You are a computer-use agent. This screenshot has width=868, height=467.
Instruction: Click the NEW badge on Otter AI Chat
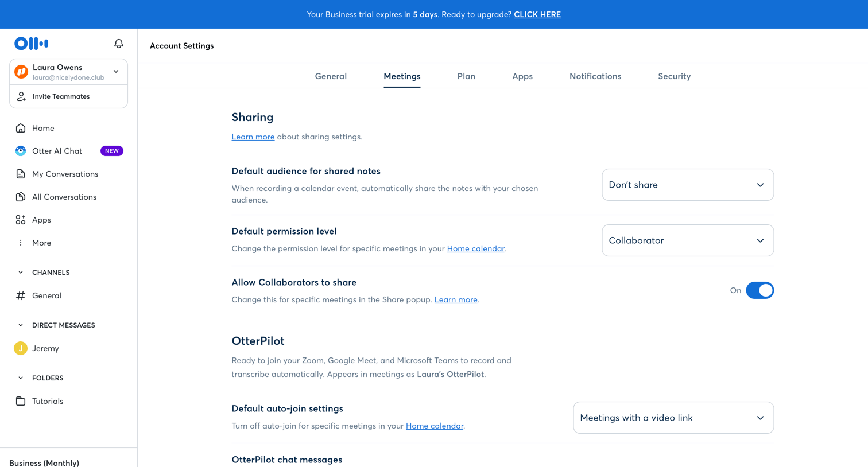[x=112, y=151]
